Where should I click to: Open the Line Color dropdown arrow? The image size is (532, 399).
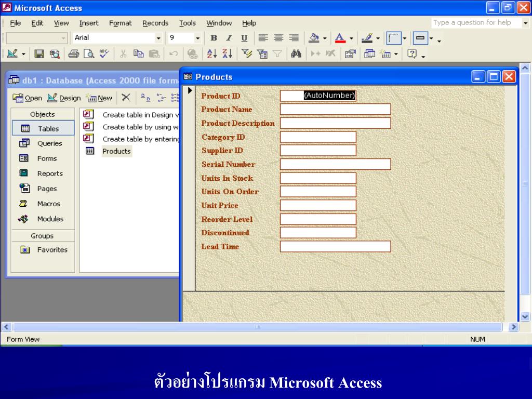(378, 38)
